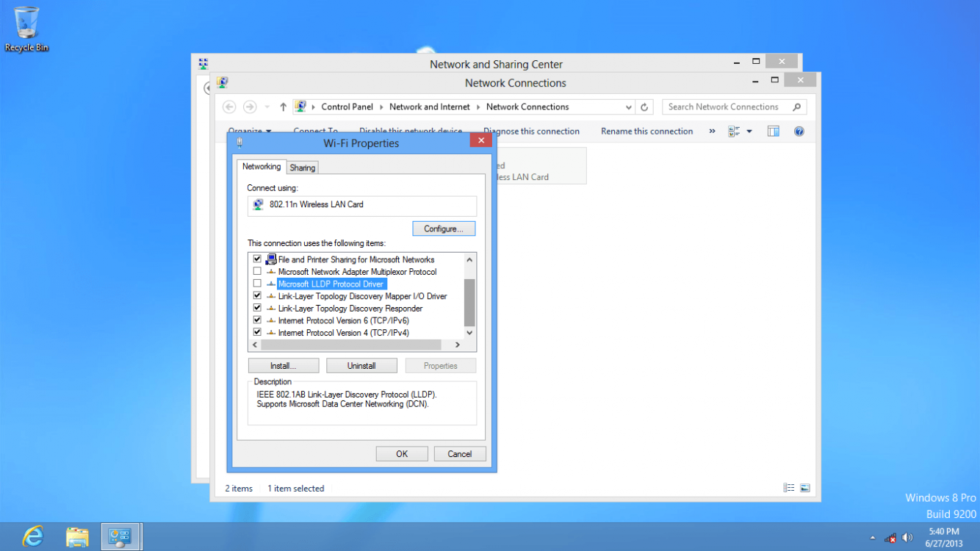
Task: Go forward in Network Connections window
Action: [250, 107]
